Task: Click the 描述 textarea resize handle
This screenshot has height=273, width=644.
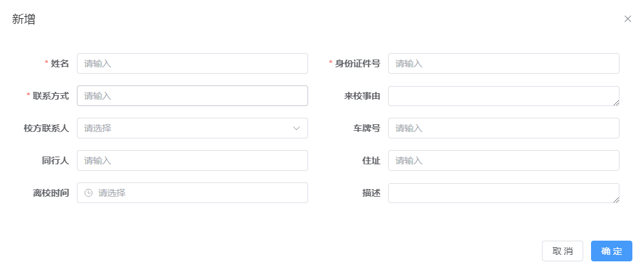Action: [616, 200]
